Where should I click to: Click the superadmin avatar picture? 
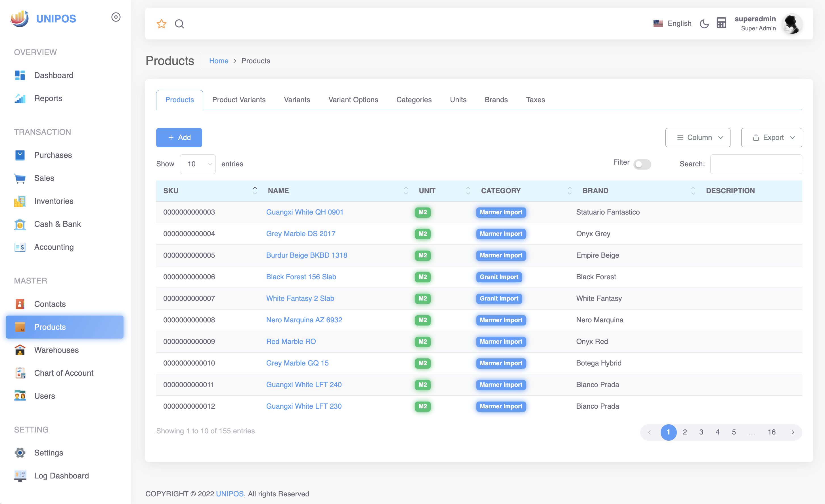792,24
